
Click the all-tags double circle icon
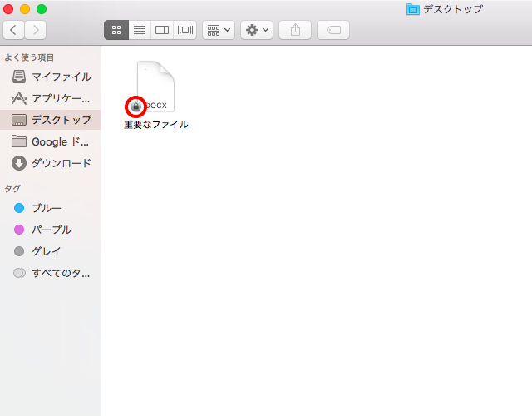pyautogui.click(x=19, y=273)
